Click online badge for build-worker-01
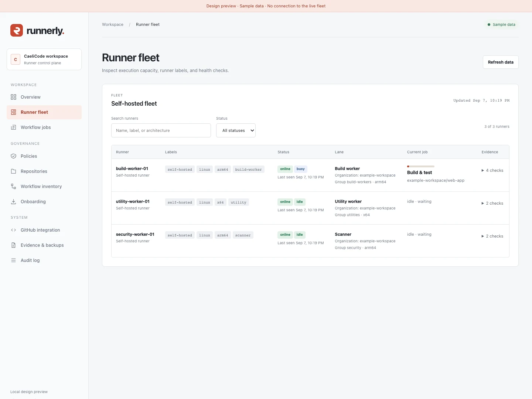532x399 pixels. point(285,169)
